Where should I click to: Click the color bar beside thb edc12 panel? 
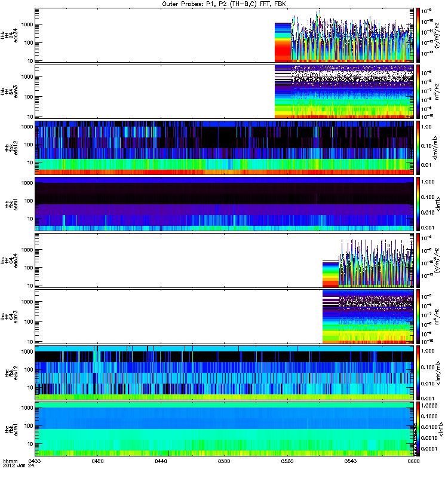point(418,148)
